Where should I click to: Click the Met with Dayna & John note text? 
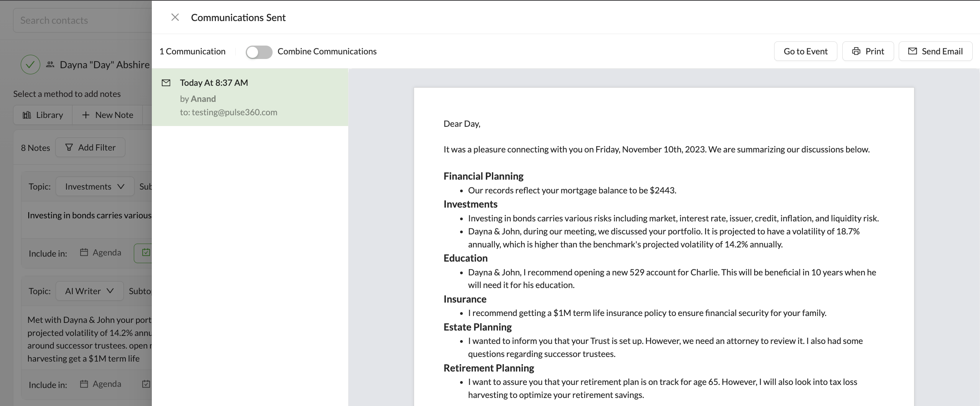(x=89, y=339)
